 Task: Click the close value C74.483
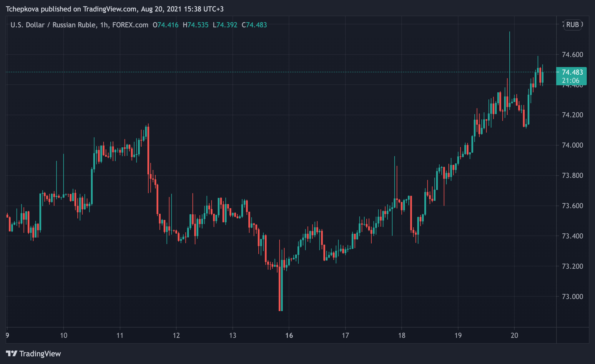coord(254,25)
